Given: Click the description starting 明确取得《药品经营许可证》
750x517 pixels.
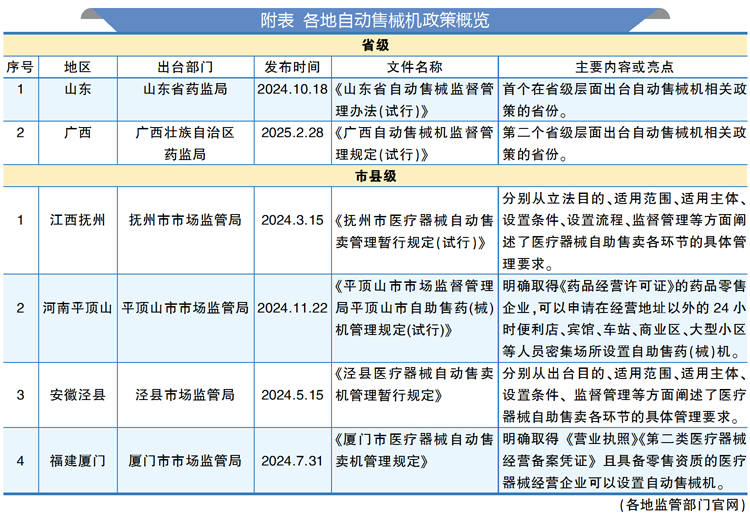Looking at the screenshot, I should click(624, 319).
